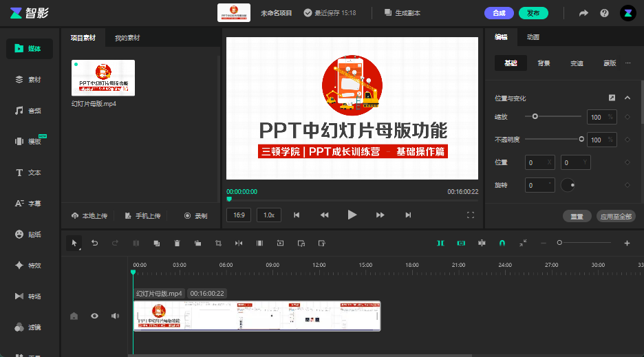Click the 录制 record button
Screen dimensions: 644x357
pyautogui.click(x=196, y=216)
